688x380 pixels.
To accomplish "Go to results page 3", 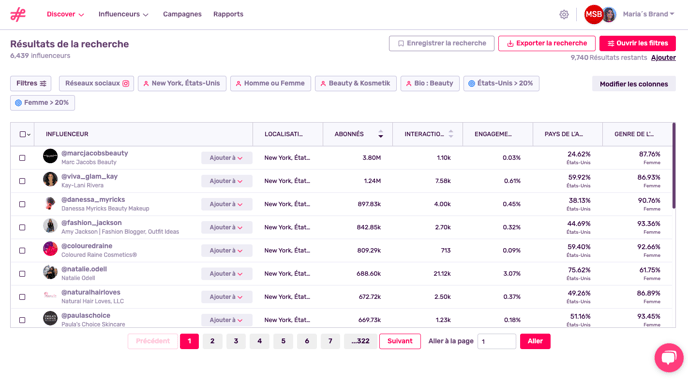I will point(236,341).
